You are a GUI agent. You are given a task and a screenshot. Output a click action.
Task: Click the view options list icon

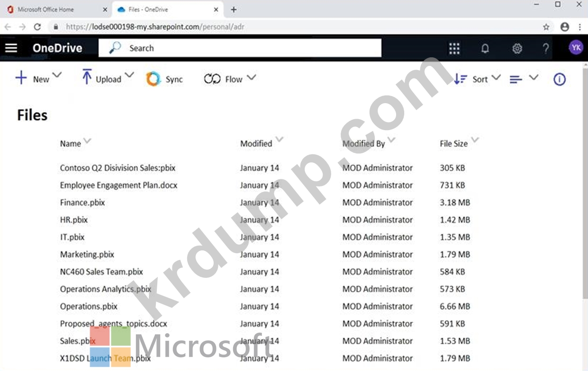coord(516,79)
